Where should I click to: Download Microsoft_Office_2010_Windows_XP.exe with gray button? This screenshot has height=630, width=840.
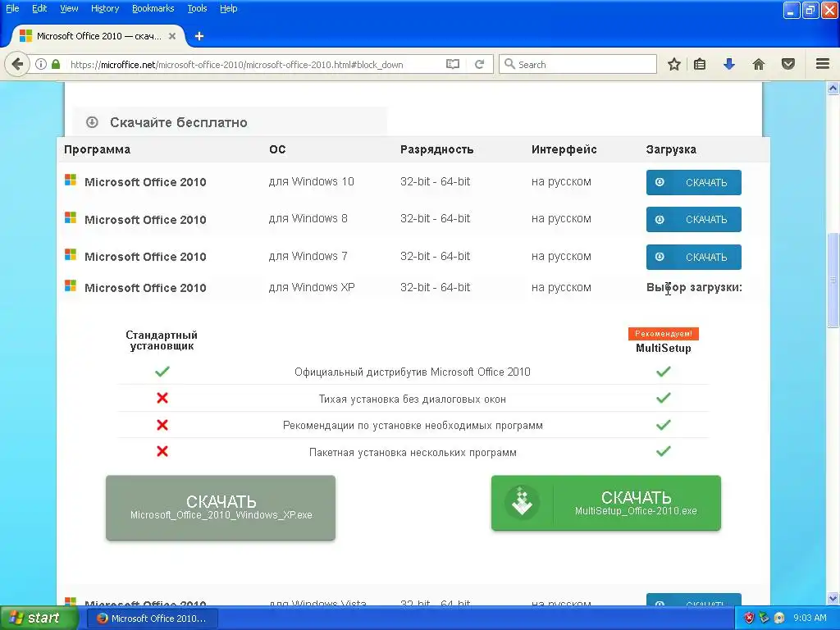tap(221, 508)
